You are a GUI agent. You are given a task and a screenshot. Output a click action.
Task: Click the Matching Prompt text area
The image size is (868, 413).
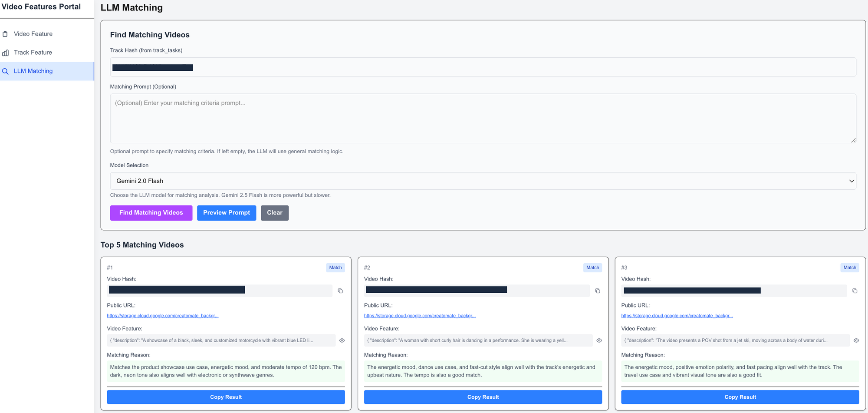[483, 119]
